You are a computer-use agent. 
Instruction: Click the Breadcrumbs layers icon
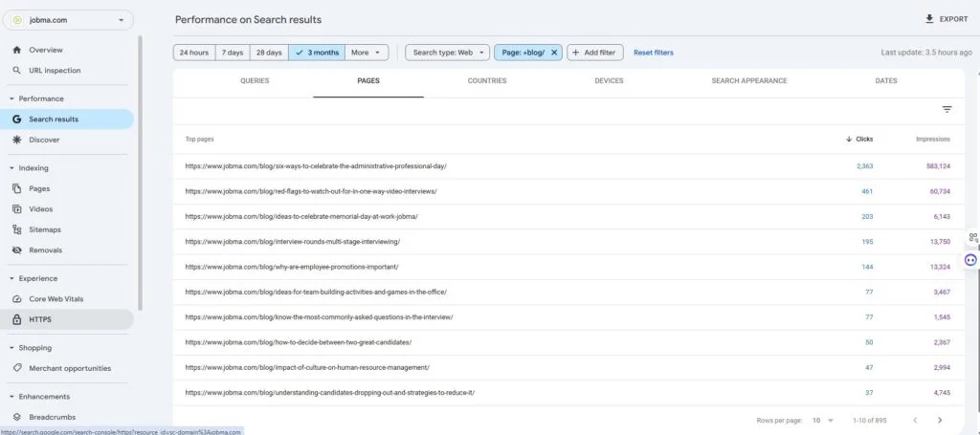(x=17, y=417)
